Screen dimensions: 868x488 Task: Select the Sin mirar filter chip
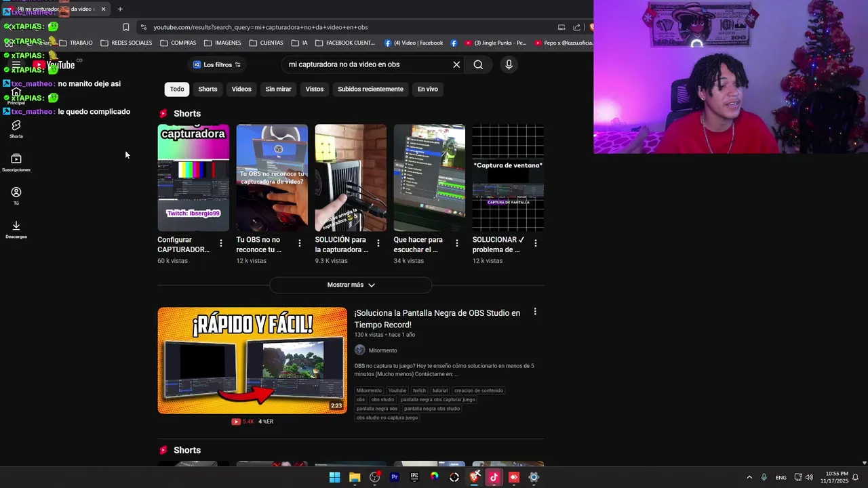click(278, 89)
